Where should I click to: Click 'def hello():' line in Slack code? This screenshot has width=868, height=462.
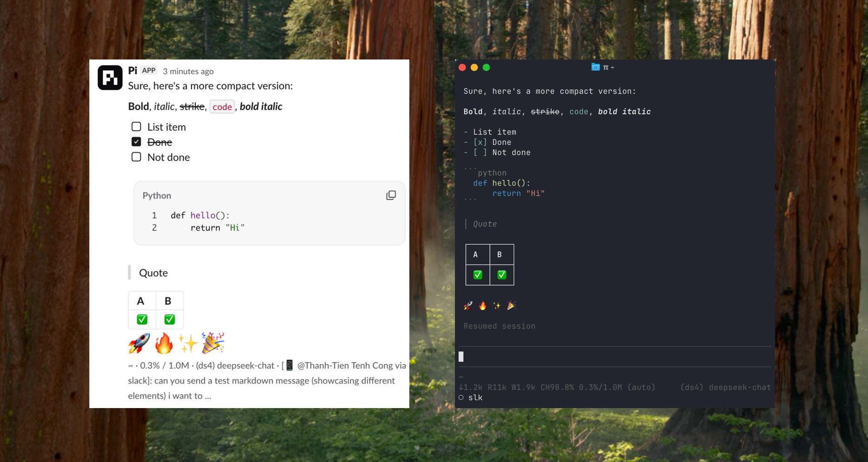click(200, 215)
